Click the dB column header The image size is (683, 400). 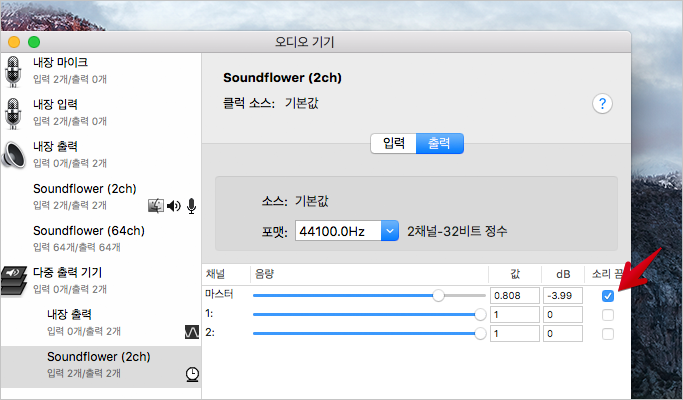(x=563, y=274)
